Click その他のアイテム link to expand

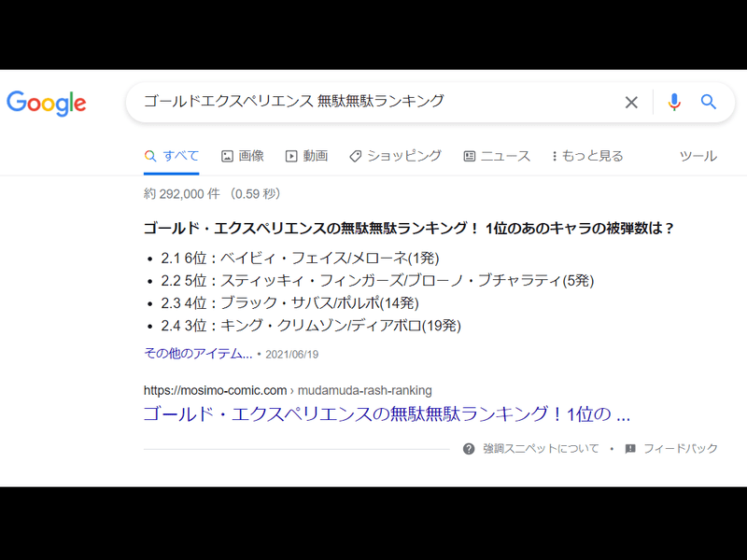(x=198, y=354)
